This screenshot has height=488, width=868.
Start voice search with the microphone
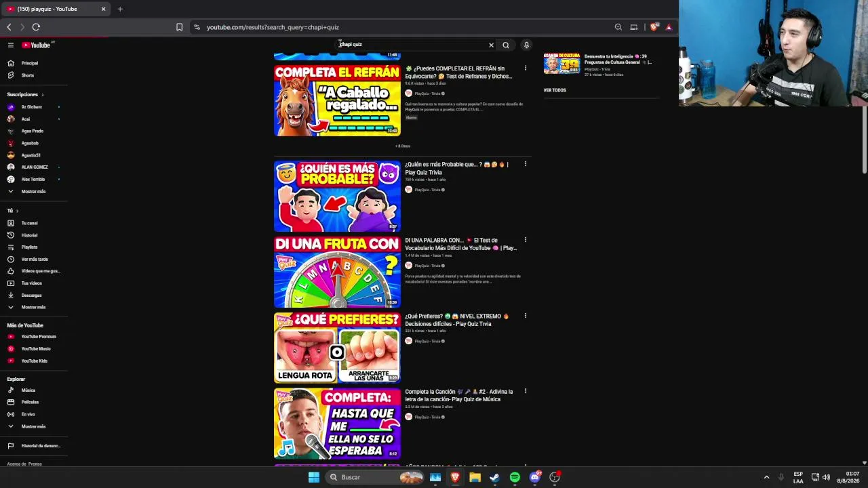point(526,45)
